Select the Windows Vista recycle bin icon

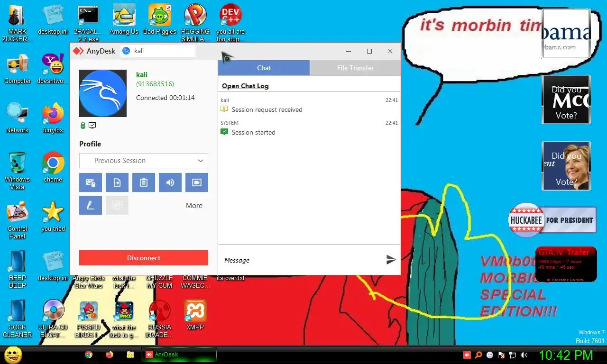coord(18,171)
